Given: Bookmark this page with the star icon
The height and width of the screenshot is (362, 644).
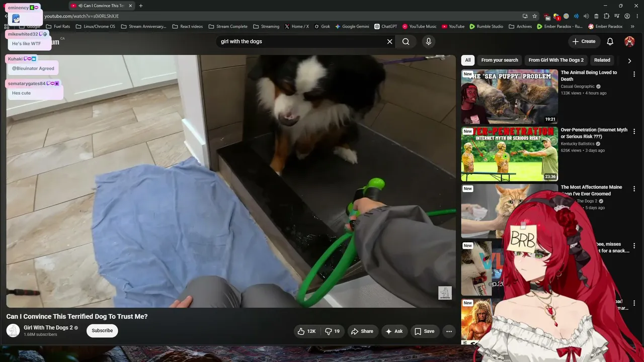Looking at the screenshot, I should (x=535, y=16).
